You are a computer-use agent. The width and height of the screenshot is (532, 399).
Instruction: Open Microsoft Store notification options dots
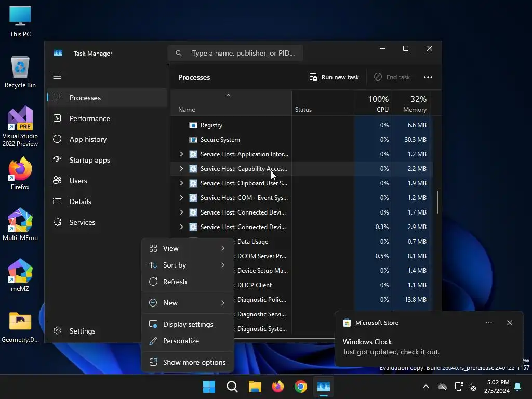(488, 323)
